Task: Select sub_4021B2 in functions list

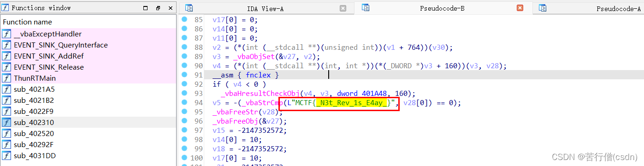Action: point(34,101)
